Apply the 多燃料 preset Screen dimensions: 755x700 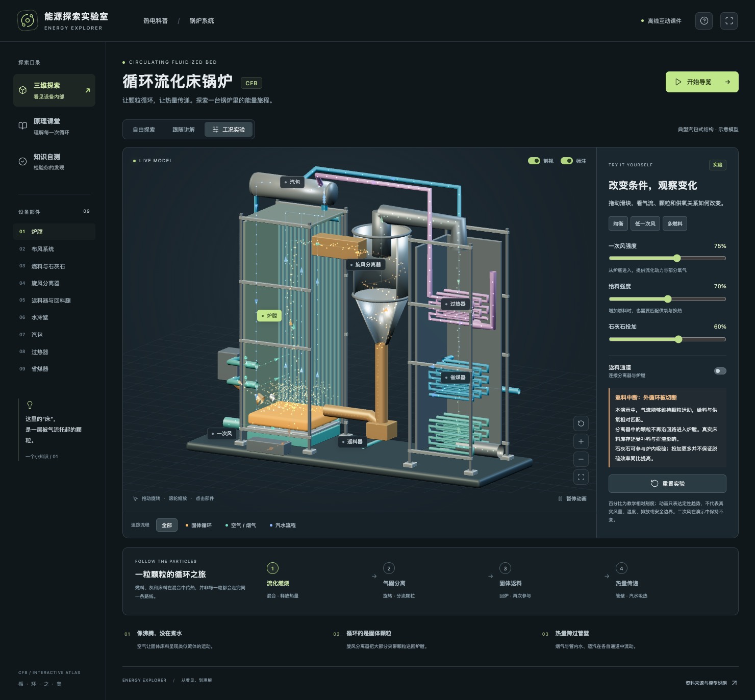(674, 223)
